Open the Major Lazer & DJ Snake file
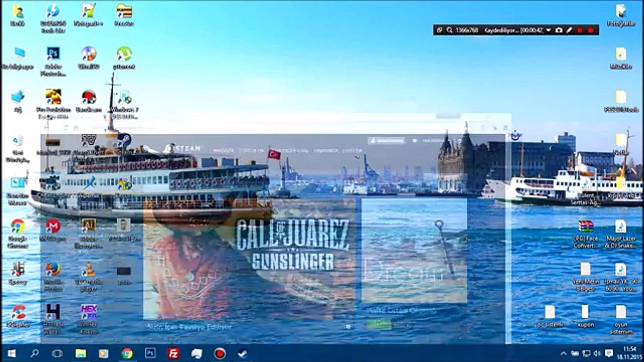644x362 pixels. pyautogui.click(x=621, y=233)
